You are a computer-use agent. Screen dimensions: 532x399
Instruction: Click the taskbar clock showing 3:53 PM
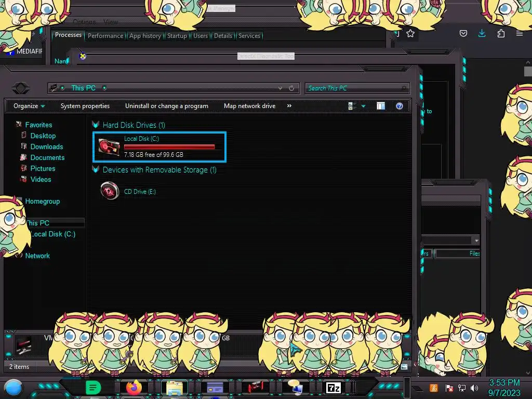tap(504, 388)
